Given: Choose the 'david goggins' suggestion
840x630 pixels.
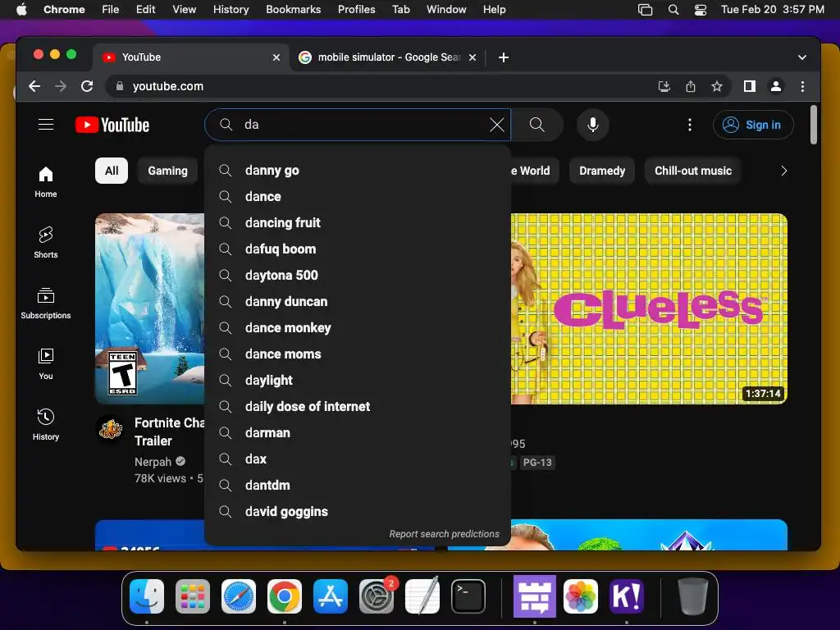Looking at the screenshot, I should [x=358, y=512].
